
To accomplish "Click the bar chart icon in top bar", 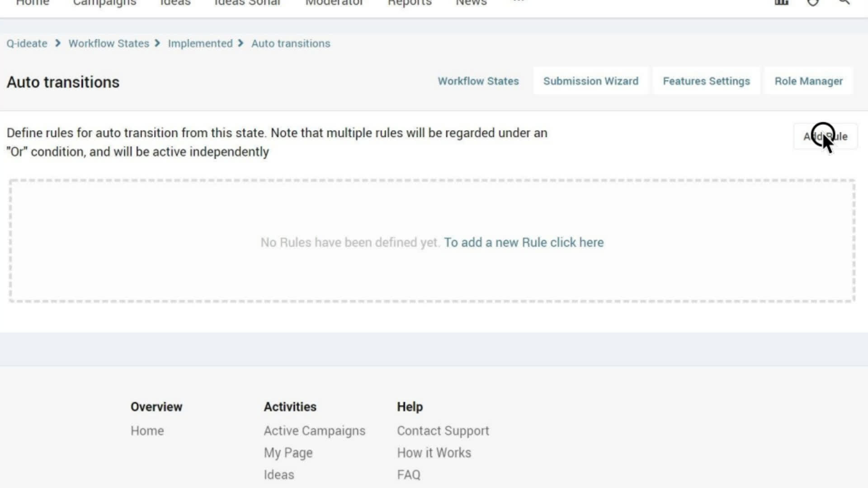I will click(781, 3).
